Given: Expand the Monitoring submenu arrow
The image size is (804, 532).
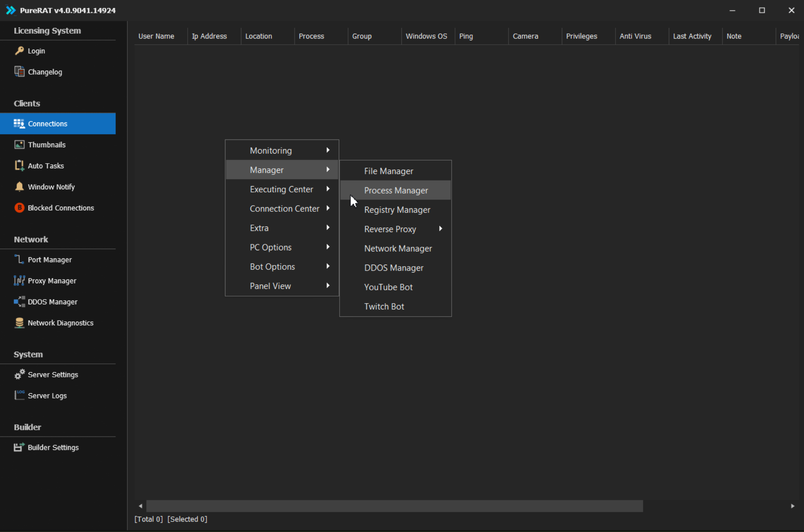Looking at the screenshot, I should (x=328, y=150).
